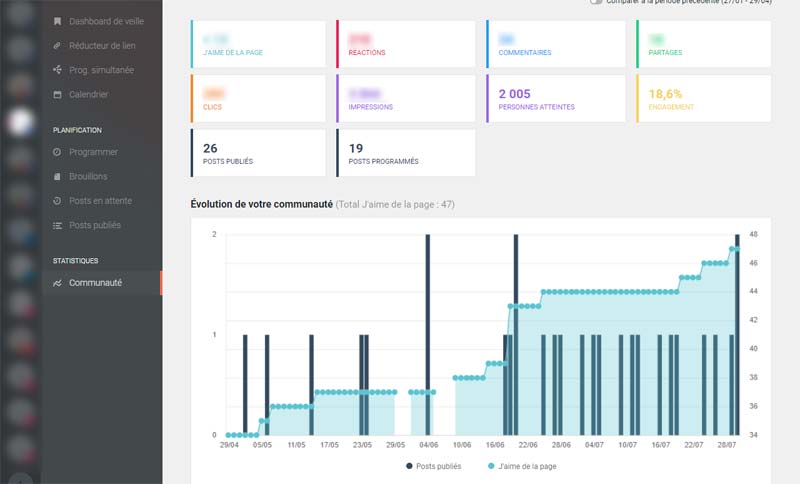Toggle Posts publiés legend in chart
The height and width of the screenshot is (484, 800).
434,466
